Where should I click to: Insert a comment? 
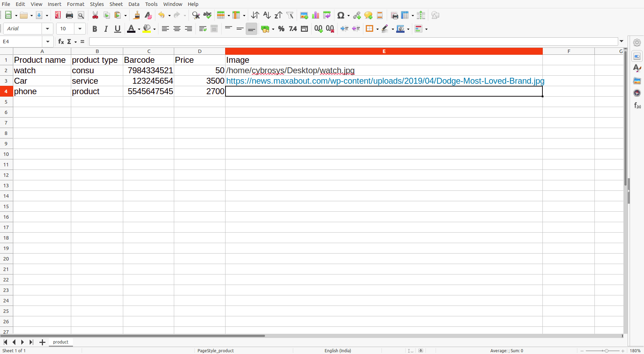pyautogui.click(x=368, y=15)
